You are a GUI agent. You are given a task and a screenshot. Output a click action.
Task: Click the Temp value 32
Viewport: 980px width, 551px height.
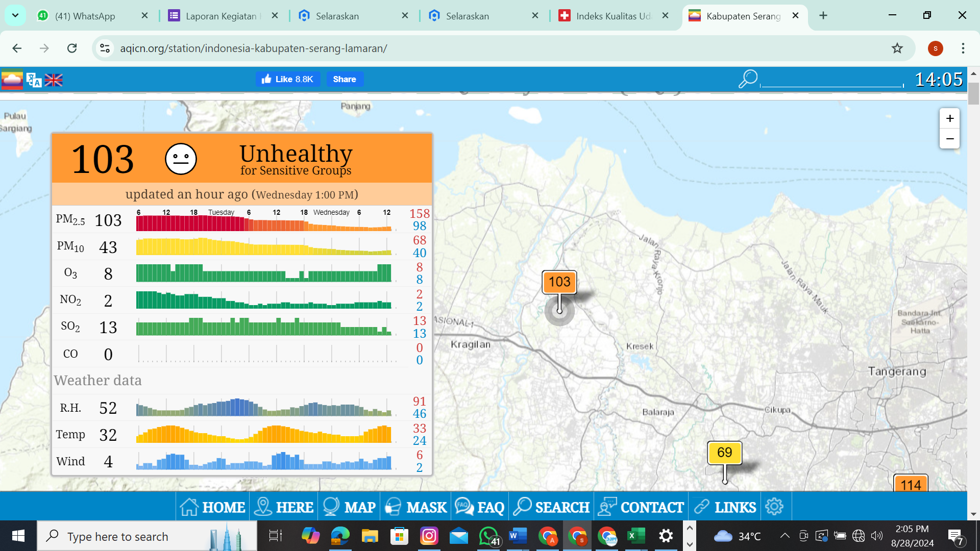[108, 435]
